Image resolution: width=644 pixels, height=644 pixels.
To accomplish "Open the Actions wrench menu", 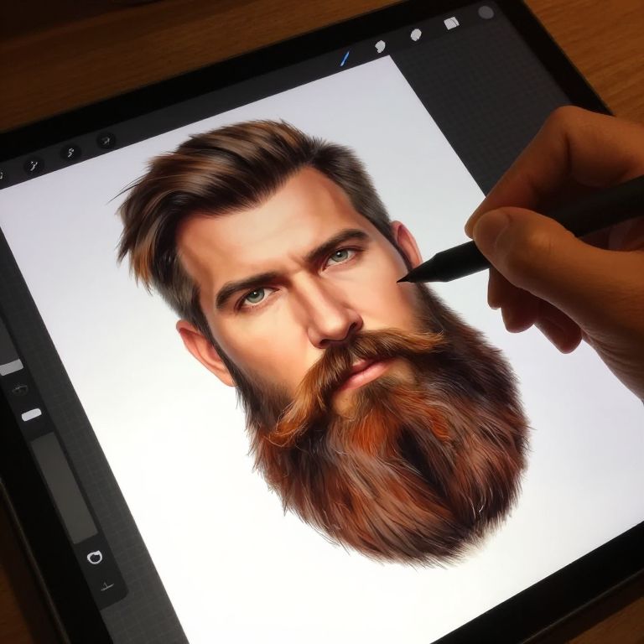I will [2, 176].
